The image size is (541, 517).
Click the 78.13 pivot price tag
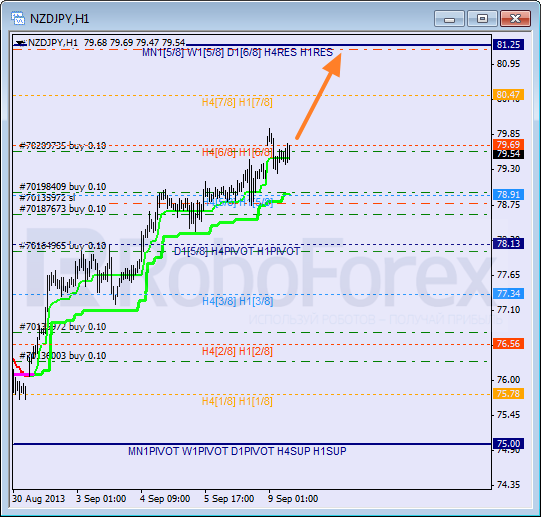tap(509, 244)
